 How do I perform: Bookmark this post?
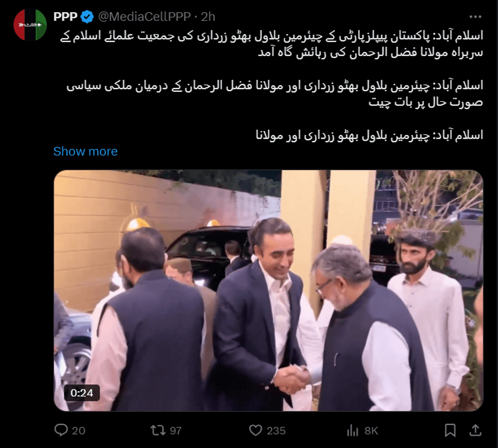pyautogui.click(x=450, y=431)
